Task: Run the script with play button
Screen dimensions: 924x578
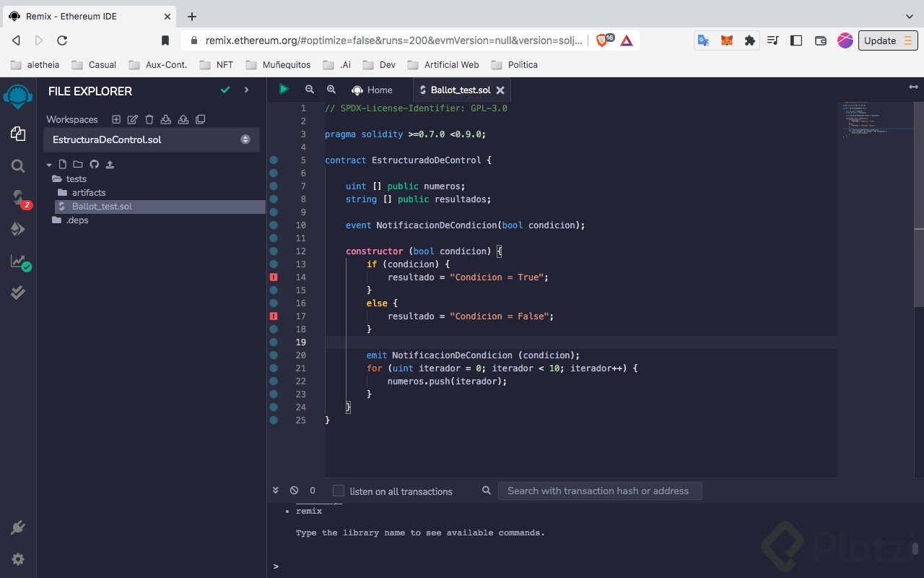Action: 284,89
